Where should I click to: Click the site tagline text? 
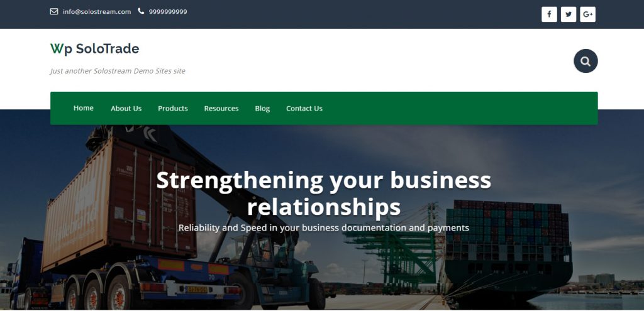click(118, 71)
